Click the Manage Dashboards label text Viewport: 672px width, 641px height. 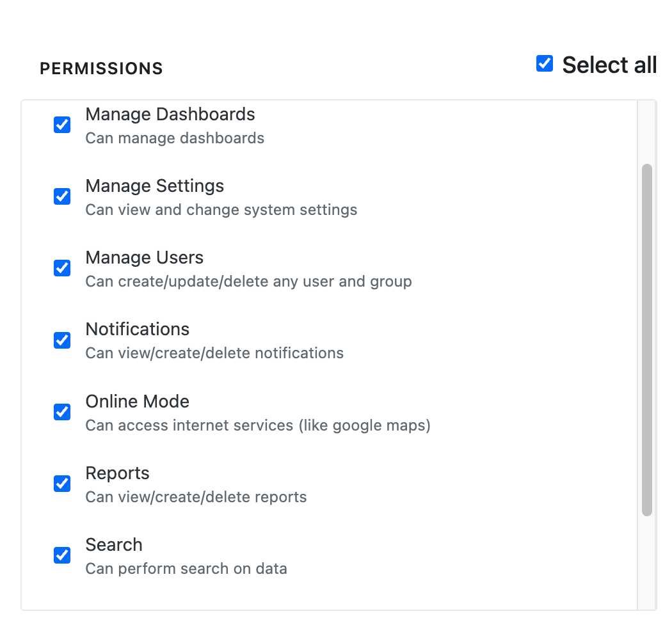pyautogui.click(x=170, y=114)
